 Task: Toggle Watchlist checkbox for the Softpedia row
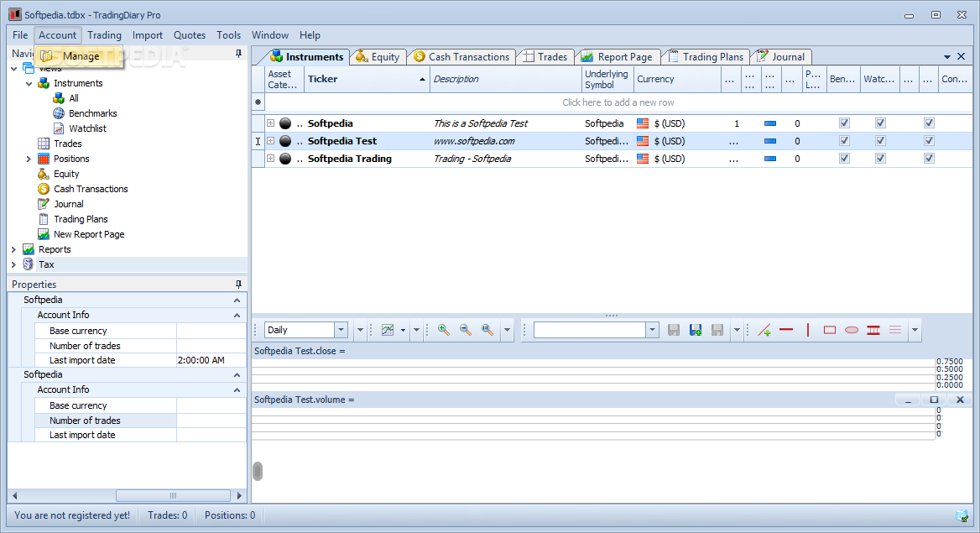[881, 123]
